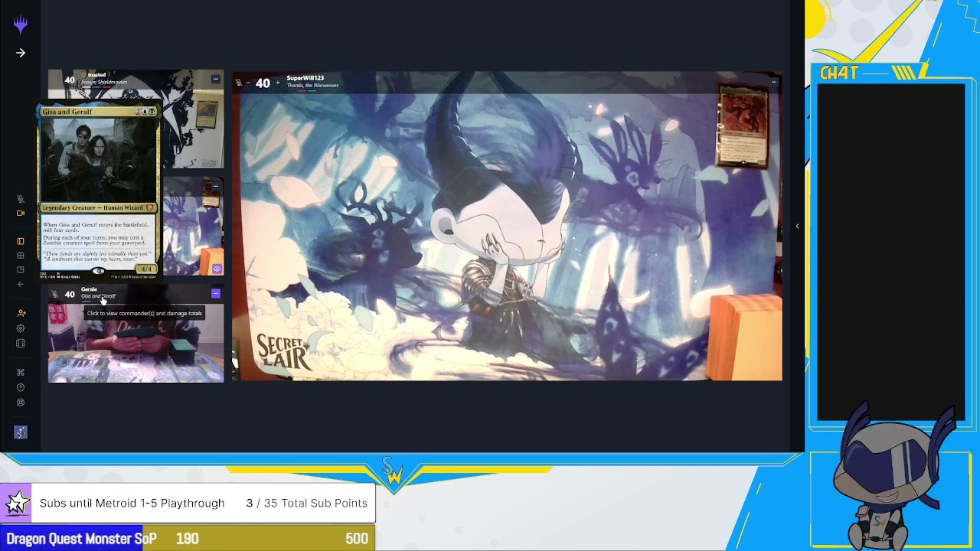This screenshot has width=980, height=551.
Task: Open the support lifebuoy icon
Action: point(21,403)
